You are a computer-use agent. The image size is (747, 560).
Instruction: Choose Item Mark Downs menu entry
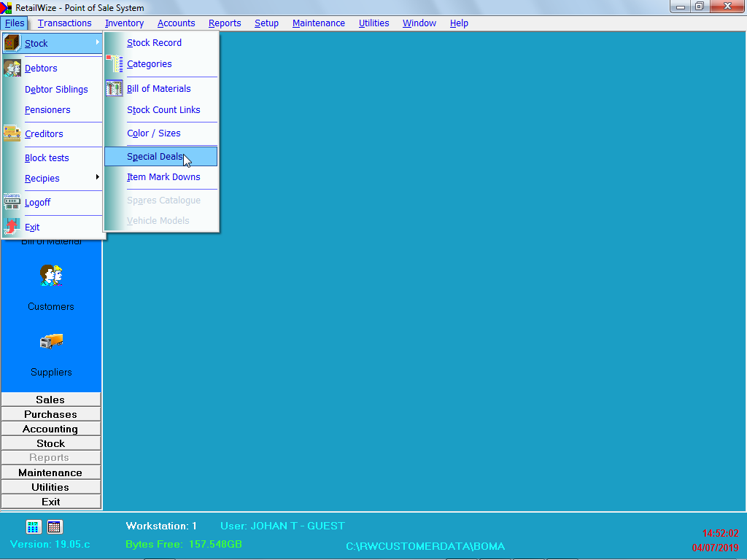point(163,177)
